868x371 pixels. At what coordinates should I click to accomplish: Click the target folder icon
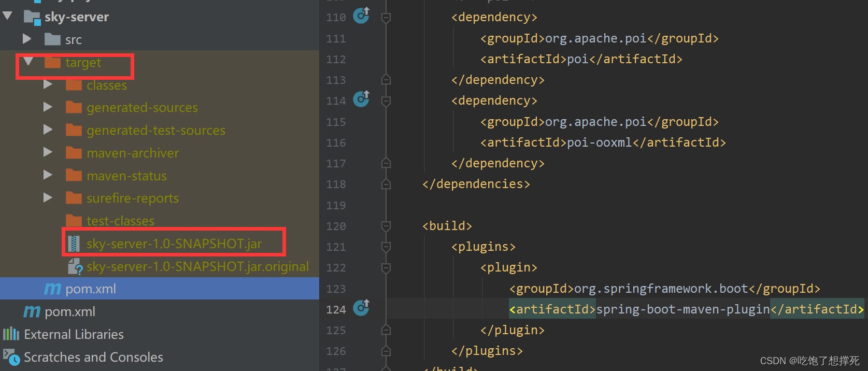53,63
